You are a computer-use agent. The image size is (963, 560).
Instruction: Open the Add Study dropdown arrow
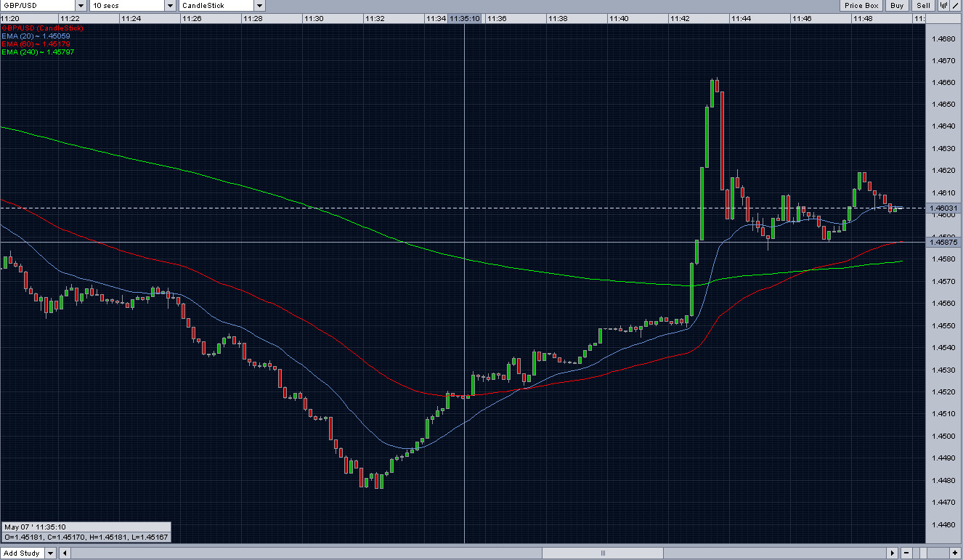(x=50, y=553)
